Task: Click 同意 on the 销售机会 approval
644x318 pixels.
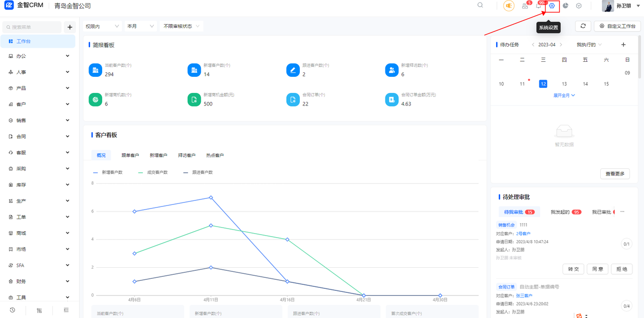Action: coord(598,269)
